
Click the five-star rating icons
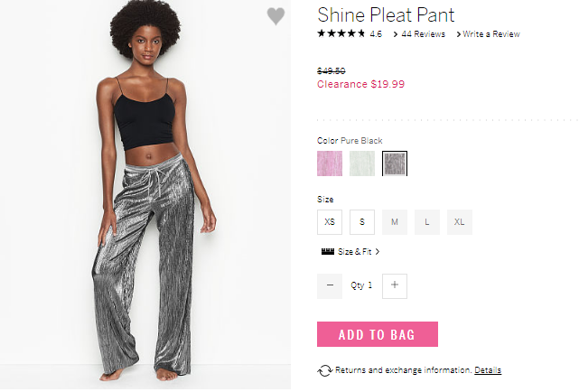click(341, 34)
